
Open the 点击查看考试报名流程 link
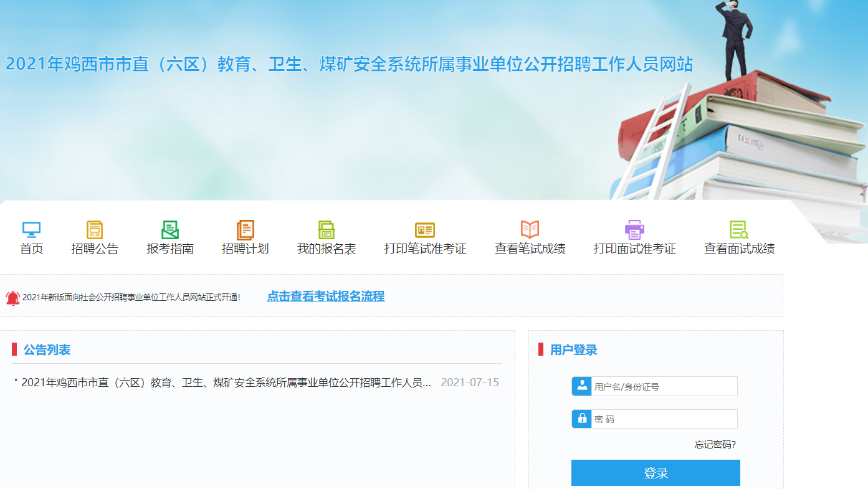tap(325, 297)
